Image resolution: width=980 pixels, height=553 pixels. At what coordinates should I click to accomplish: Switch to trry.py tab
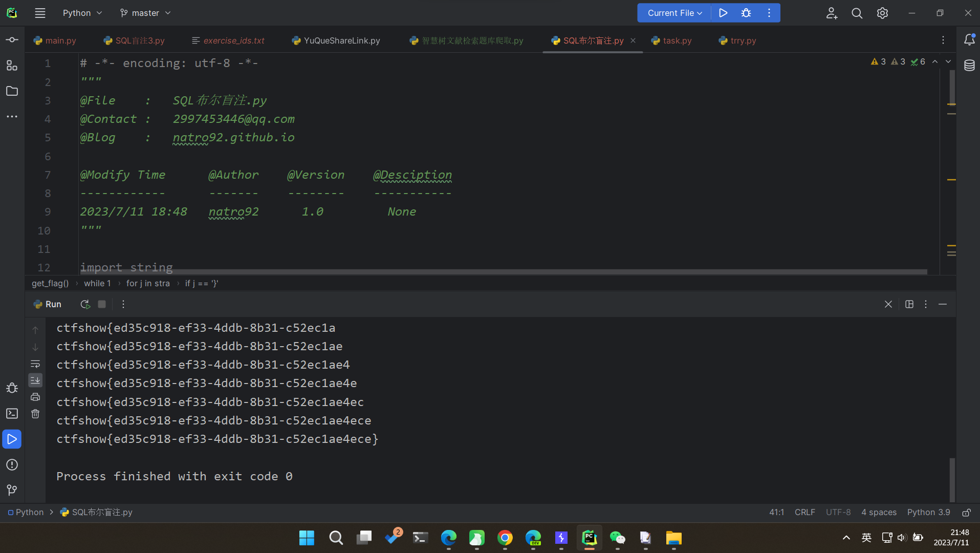pyautogui.click(x=737, y=40)
